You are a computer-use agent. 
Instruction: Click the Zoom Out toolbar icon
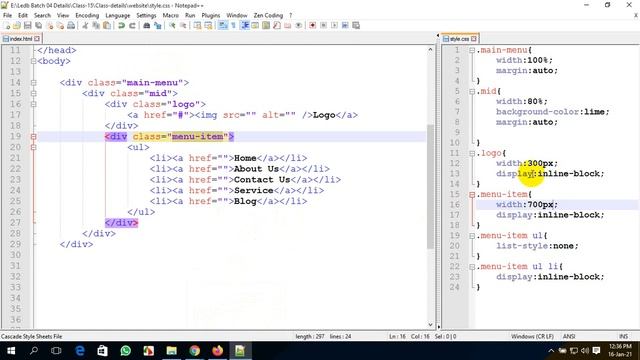183,25
